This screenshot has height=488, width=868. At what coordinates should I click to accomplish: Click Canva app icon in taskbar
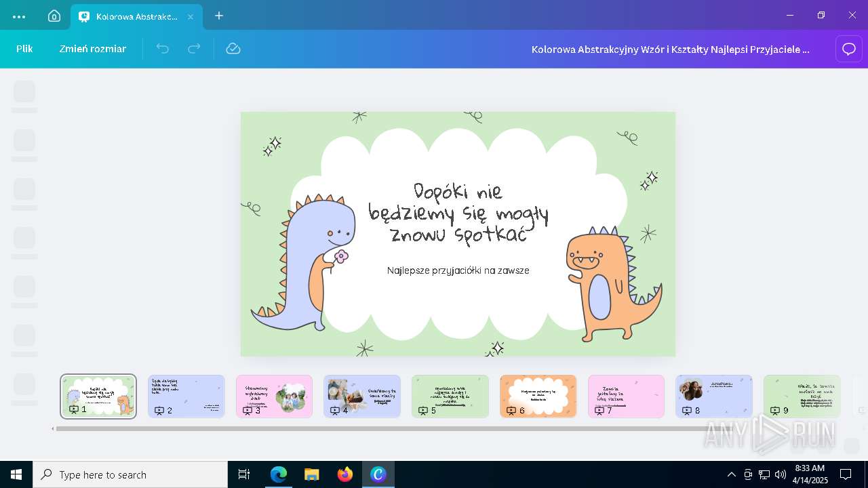click(378, 474)
